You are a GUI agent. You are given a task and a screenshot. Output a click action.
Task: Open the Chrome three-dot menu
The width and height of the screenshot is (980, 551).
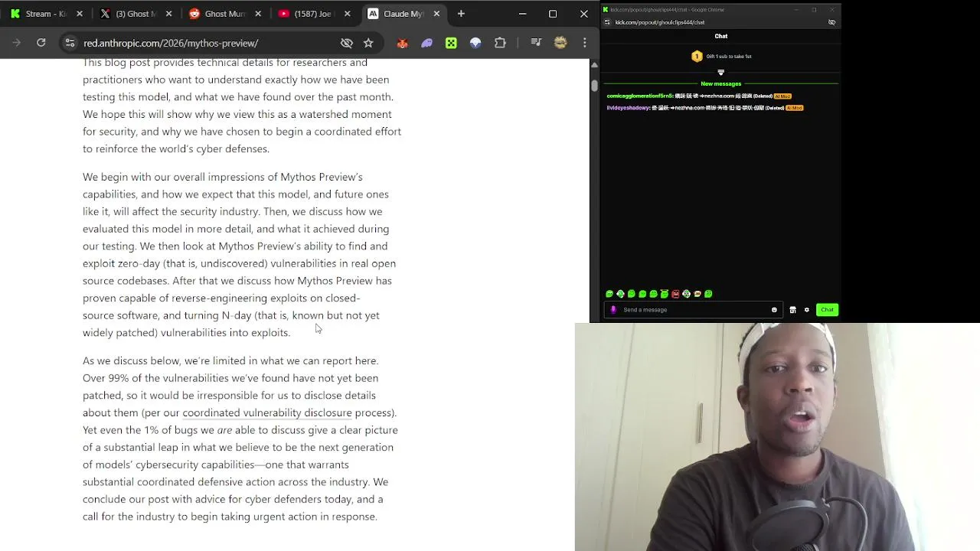pyautogui.click(x=585, y=43)
